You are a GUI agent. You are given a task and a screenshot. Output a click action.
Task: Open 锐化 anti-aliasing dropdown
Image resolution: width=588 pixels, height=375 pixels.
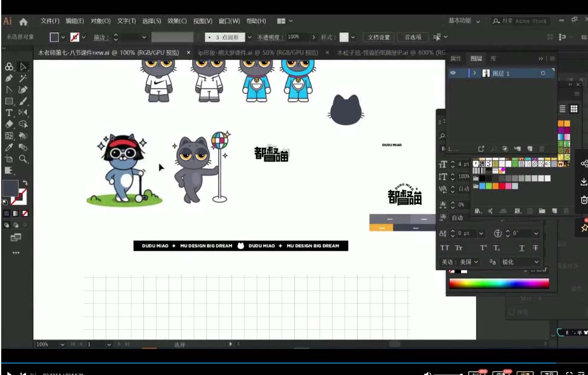pos(520,262)
